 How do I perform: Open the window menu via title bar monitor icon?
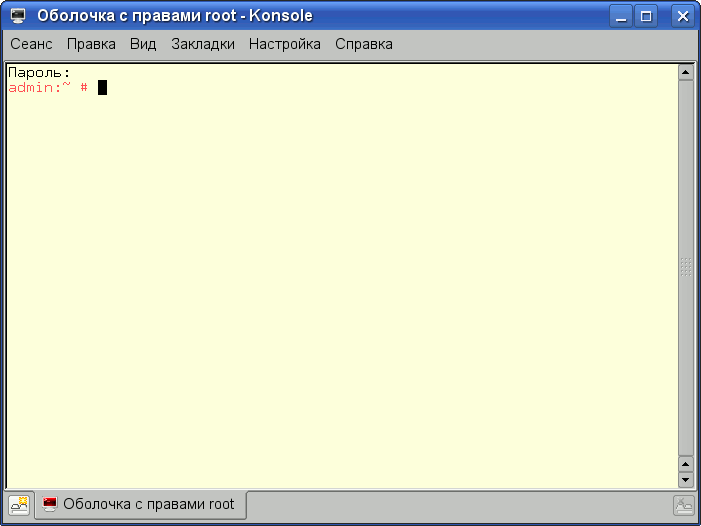[18, 16]
